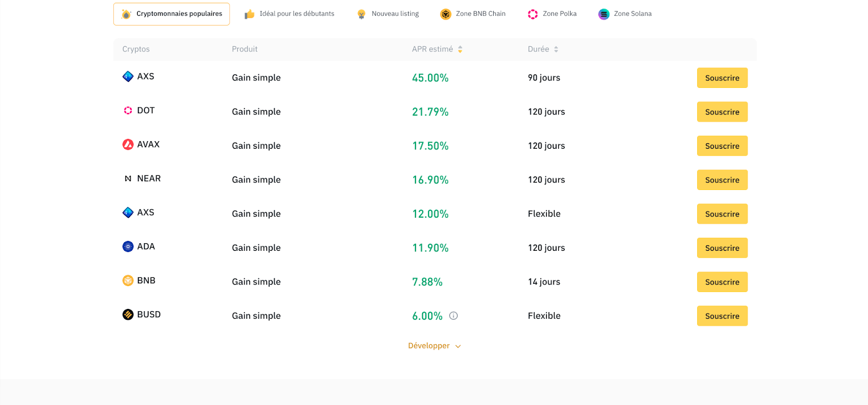Click Flexible duration in BUSD row
The width and height of the screenshot is (868, 405).
pos(544,316)
